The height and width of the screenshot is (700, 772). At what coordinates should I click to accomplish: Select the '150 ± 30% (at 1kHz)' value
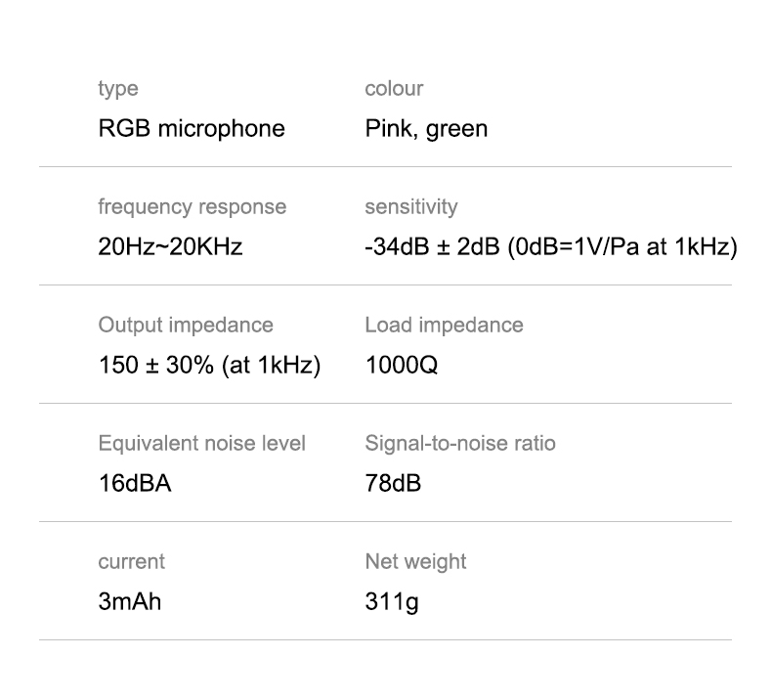[x=209, y=366]
